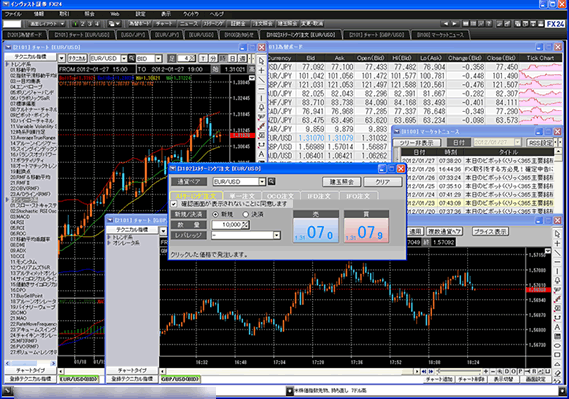Toggle hourly (時) timeframe in EUR/USD chart
This screenshot has width=569, height=399.
(x=223, y=58)
